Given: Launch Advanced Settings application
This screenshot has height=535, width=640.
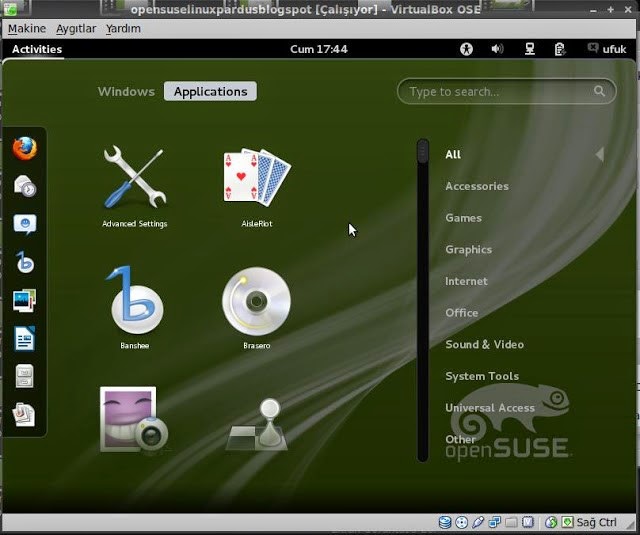Looking at the screenshot, I should [x=134, y=186].
